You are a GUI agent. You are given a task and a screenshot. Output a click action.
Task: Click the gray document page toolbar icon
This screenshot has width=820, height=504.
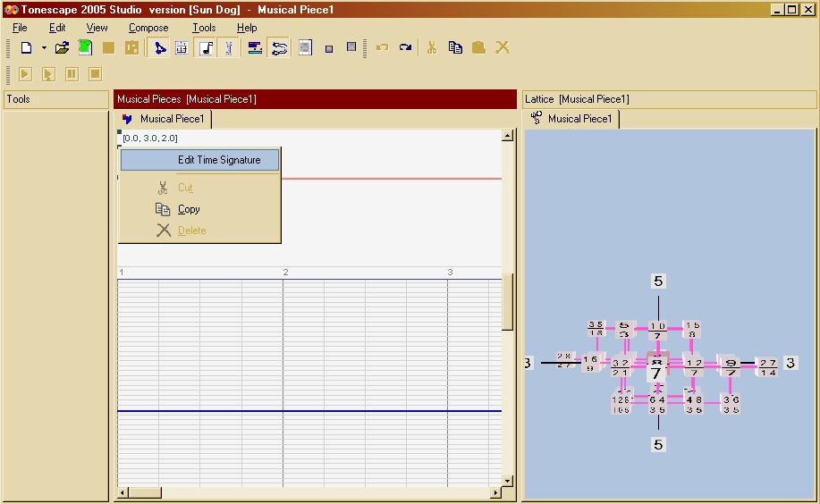tap(306, 48)
